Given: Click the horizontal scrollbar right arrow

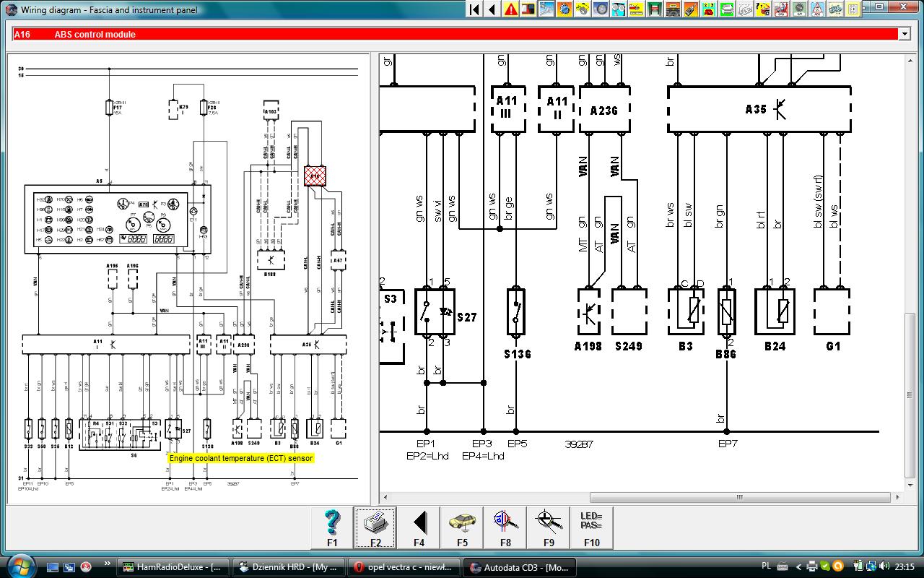Looking at the screenshot, I should pyautogui.click(x=897, y=497).
